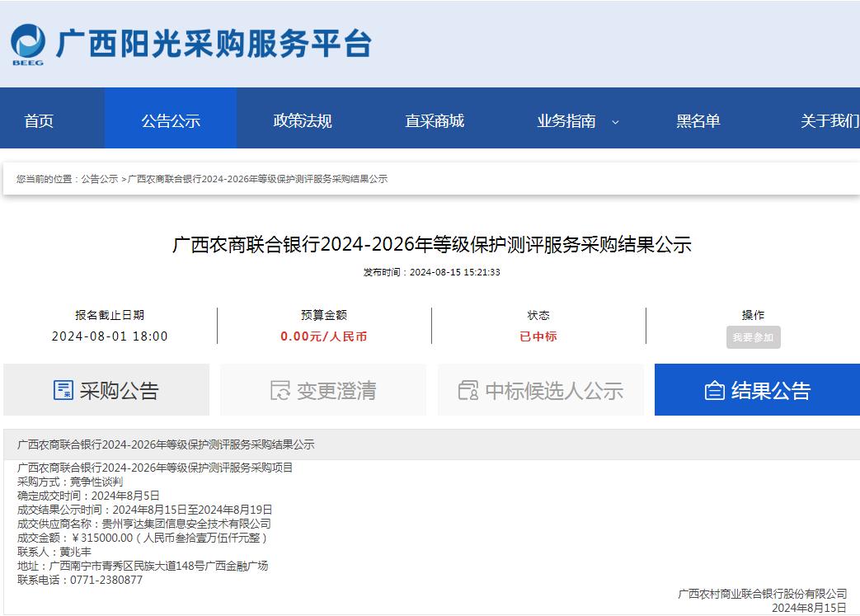Go to 政策法规 in the navigation bar

tap(303, 120)
